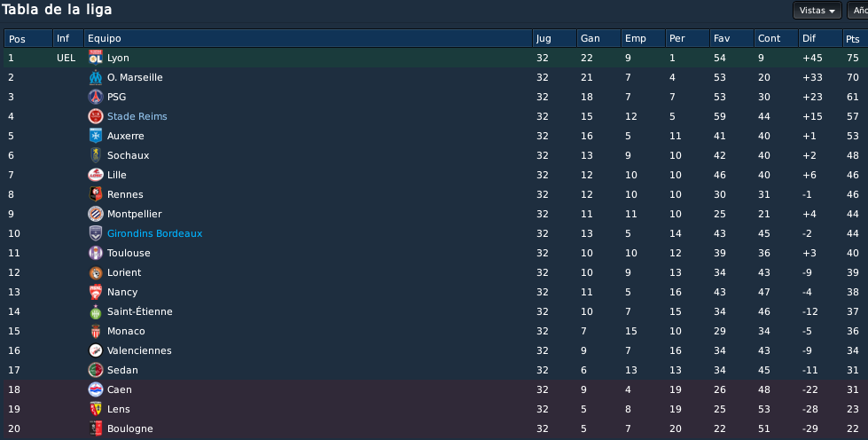Open the Girondins Bordeaux team link
Image resolution: width=868 pixels, height=440 pixels.
click(154, 233)
